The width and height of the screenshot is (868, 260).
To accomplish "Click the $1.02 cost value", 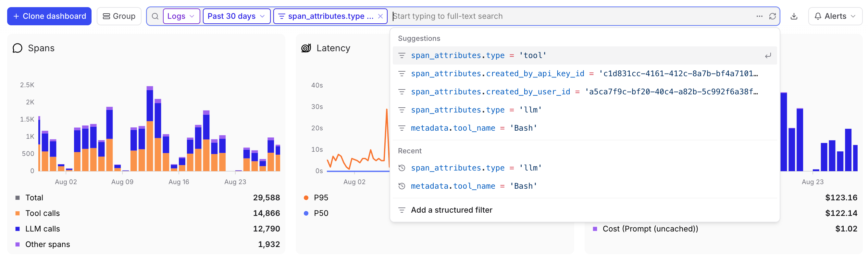I will coord(846,229).
